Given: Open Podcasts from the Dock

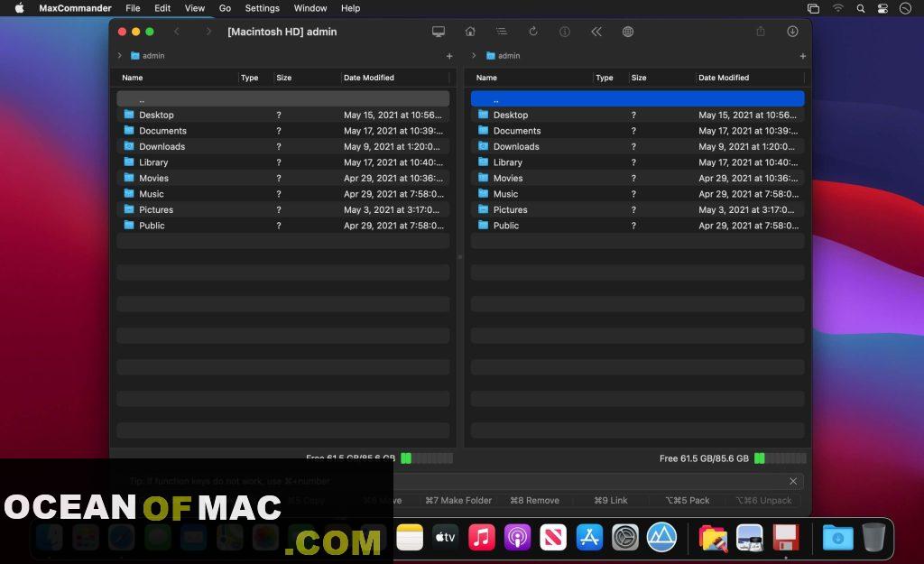Looking at the screenshot, I should tap(517, 538).
